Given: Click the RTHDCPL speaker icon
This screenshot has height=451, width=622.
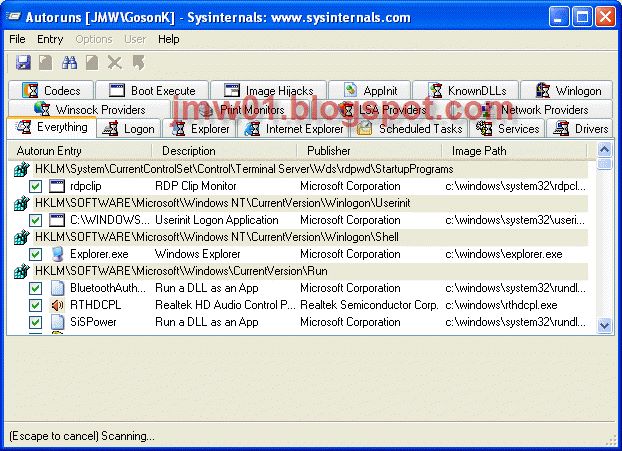Looking at the screenshot, I should [58, 305].
